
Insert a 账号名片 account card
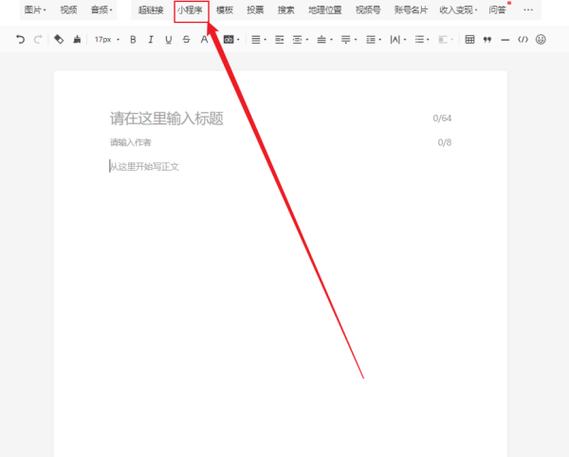[411, 10]
